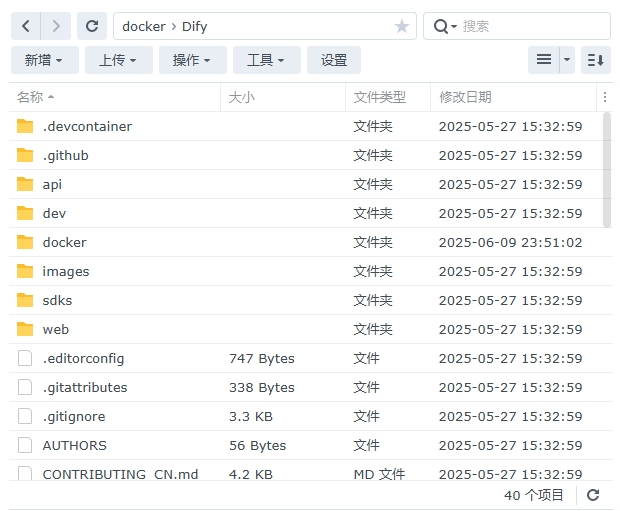
Task: Select the dev folder icon
Action: [x=25, y=213]
